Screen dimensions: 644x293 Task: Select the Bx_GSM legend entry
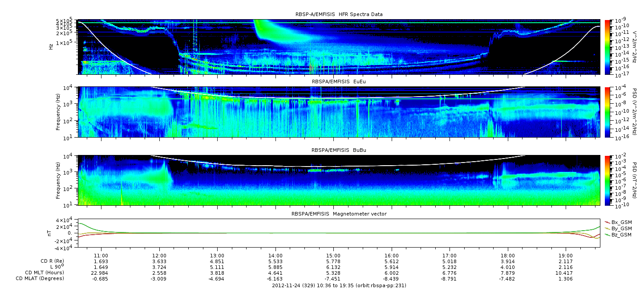621,222
